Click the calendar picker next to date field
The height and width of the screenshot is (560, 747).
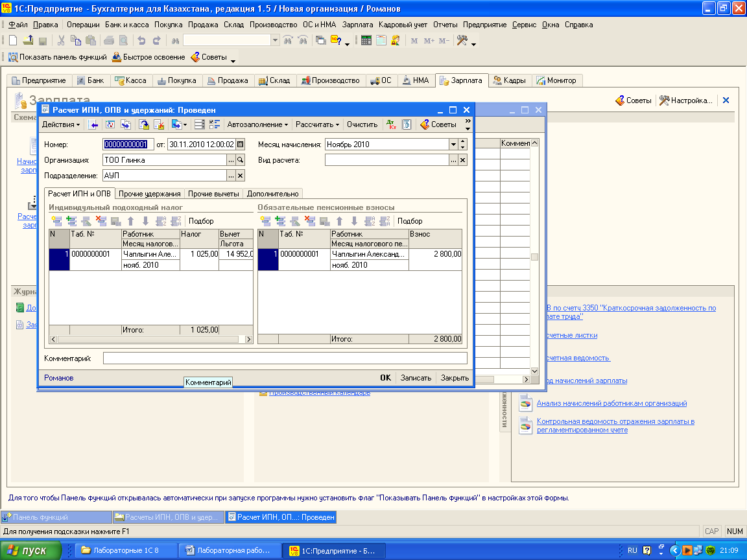tap(241, 145)
